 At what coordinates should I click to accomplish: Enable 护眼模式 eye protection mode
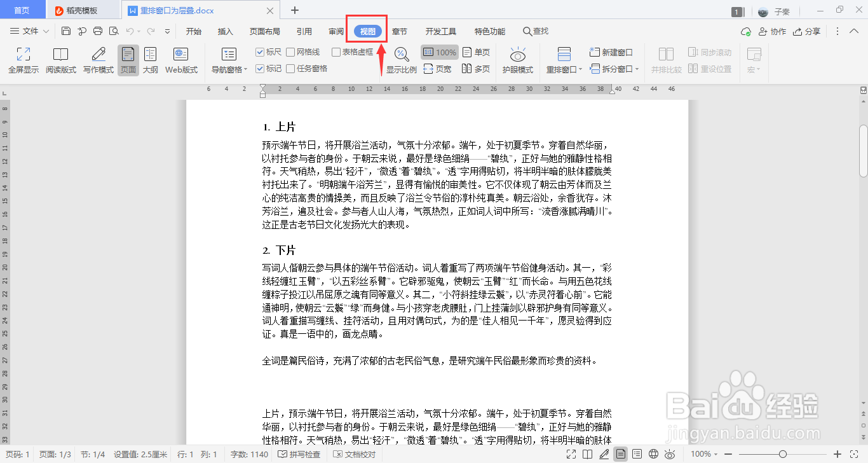(517, 60)
